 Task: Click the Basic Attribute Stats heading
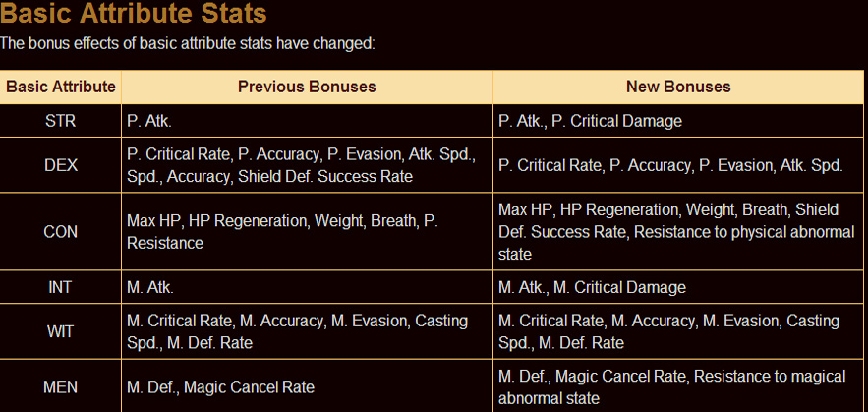tap(133, 16)
